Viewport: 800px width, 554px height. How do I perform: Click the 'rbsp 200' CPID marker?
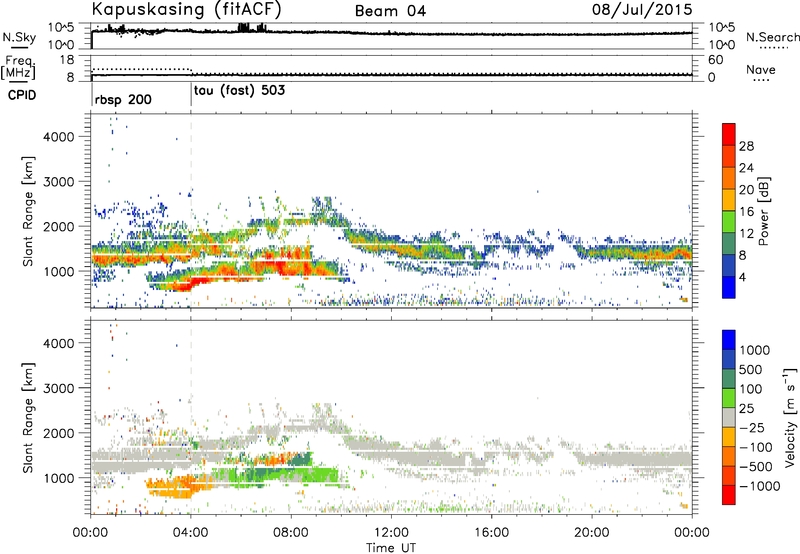pos(123,99)
